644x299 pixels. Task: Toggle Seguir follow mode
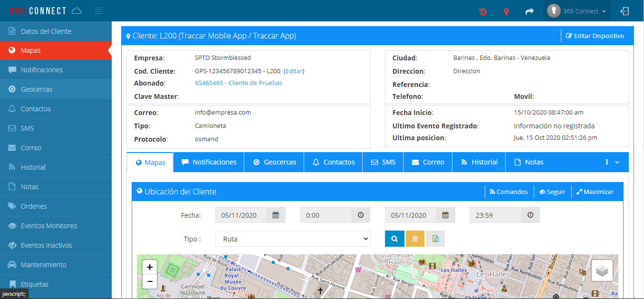point(552,192)
